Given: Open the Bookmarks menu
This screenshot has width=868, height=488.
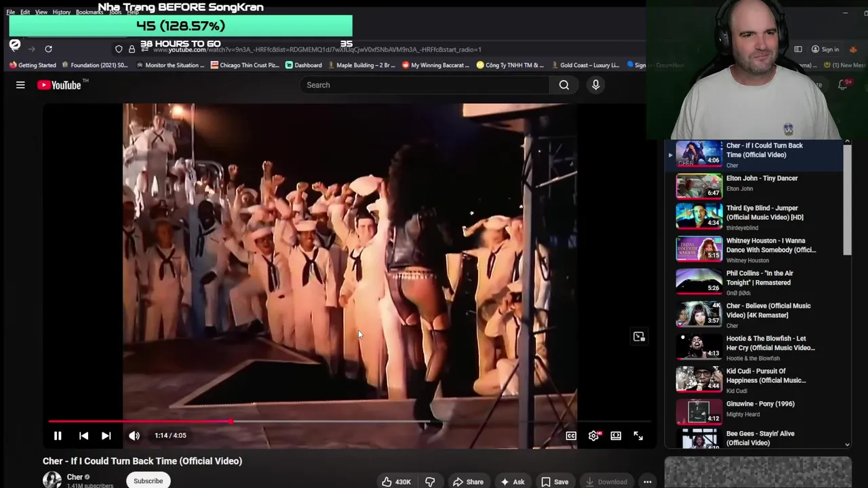Looking at the screenshot, I should (90, 12).
